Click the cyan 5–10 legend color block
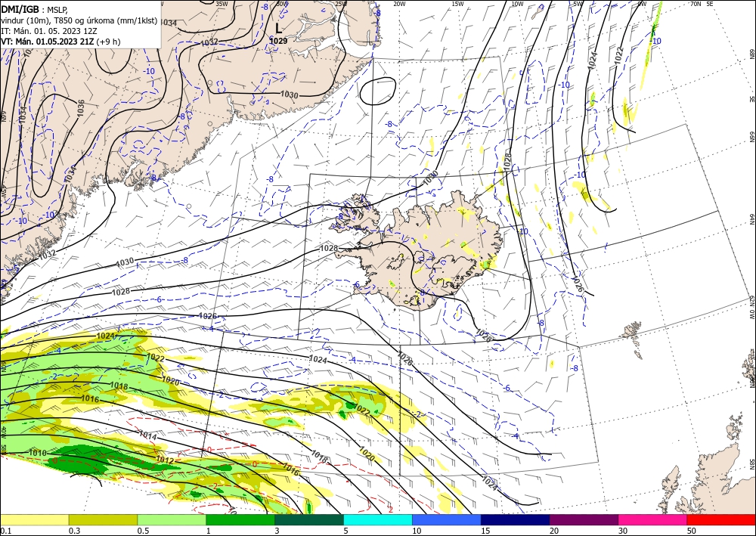 378,519
